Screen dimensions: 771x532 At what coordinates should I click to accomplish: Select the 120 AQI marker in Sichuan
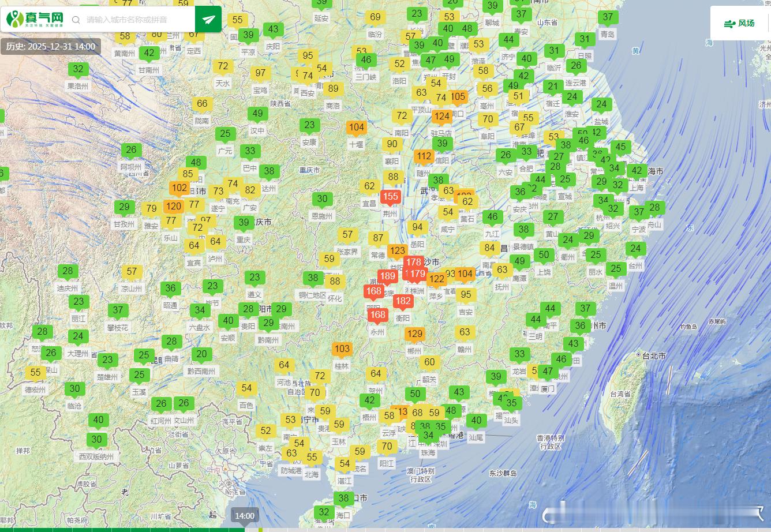pyautogui.click(x=173, y=206)
